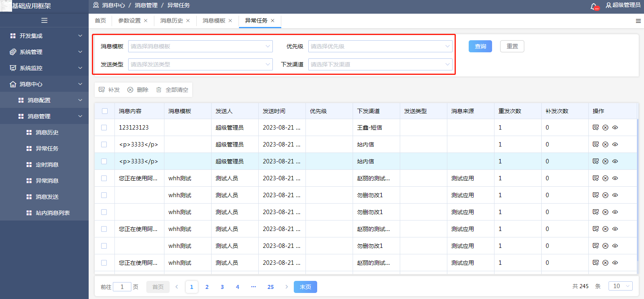Go to page 25 in pagination
This screenshot has height=299, width=644.
click(271, 287)
